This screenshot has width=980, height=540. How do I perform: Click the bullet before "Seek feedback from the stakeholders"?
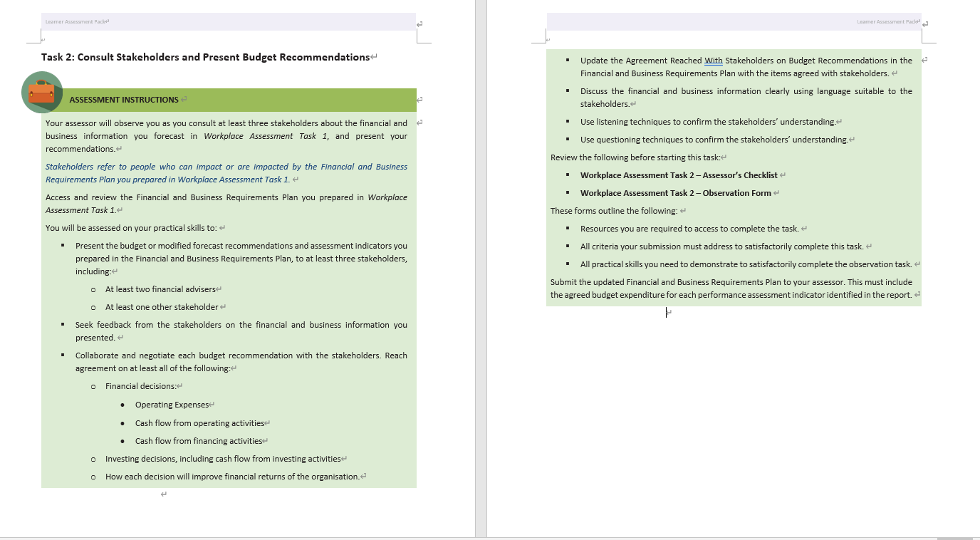point(63,324)
